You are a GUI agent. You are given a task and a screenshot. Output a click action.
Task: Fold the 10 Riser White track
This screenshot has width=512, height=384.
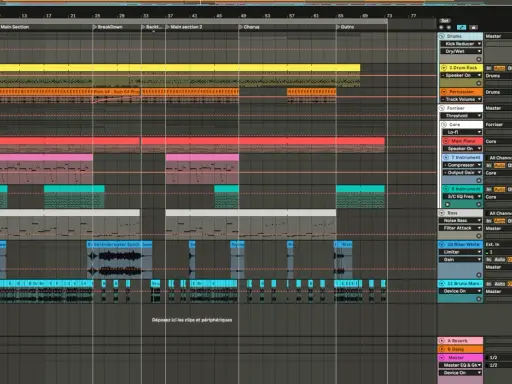point(442,244)
